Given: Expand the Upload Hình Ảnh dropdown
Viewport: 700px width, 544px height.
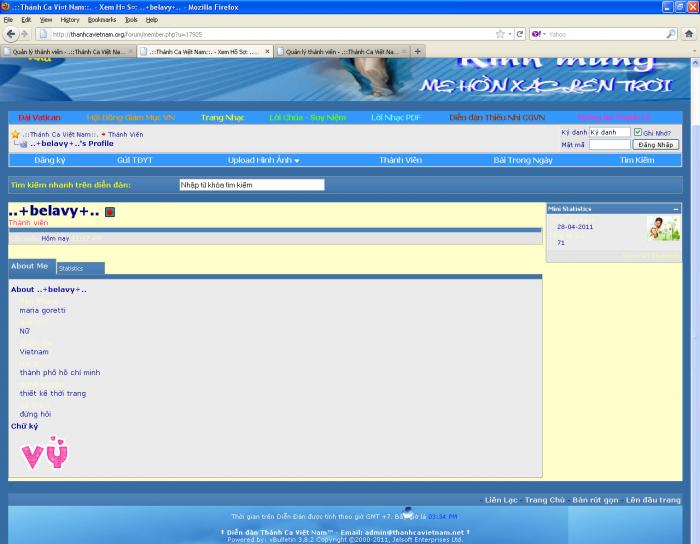Looking at the screenshot, I should tap(270, 160).
